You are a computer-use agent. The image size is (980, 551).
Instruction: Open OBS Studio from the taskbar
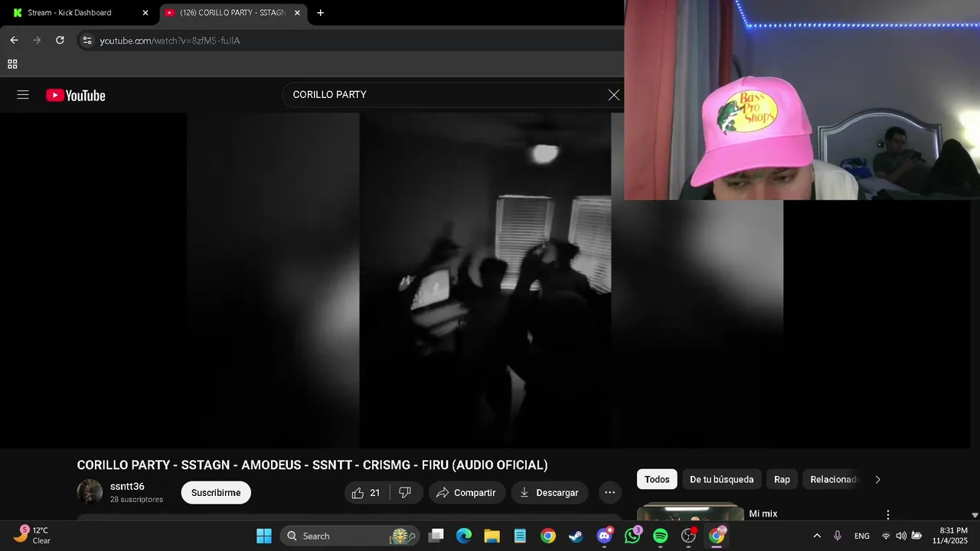click(x=688, y=536)
